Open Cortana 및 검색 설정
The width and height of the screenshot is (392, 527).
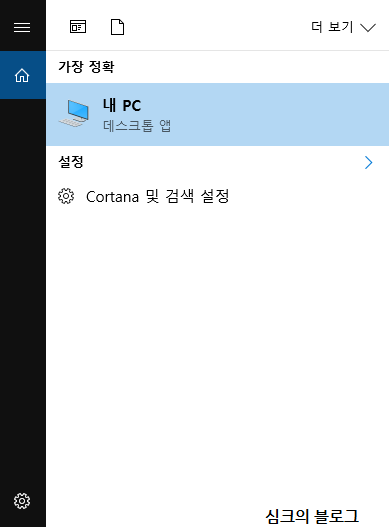(218, 196)
